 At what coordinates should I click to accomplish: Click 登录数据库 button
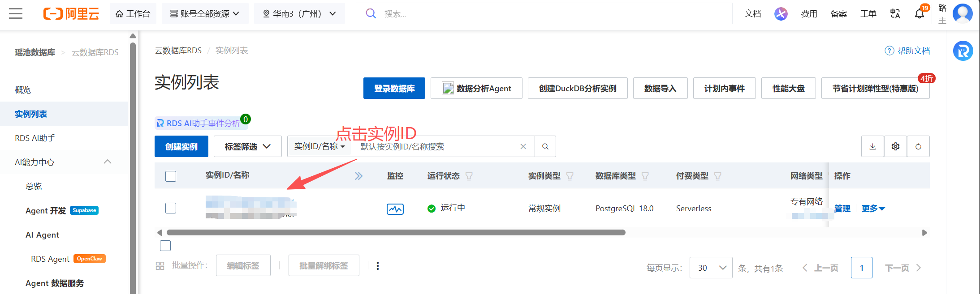point(394,88)
